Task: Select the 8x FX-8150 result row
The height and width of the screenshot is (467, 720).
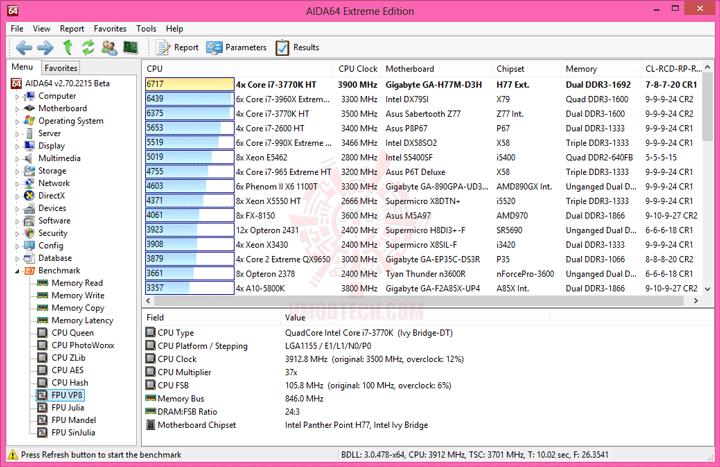Action: click(x=423, y=215)
